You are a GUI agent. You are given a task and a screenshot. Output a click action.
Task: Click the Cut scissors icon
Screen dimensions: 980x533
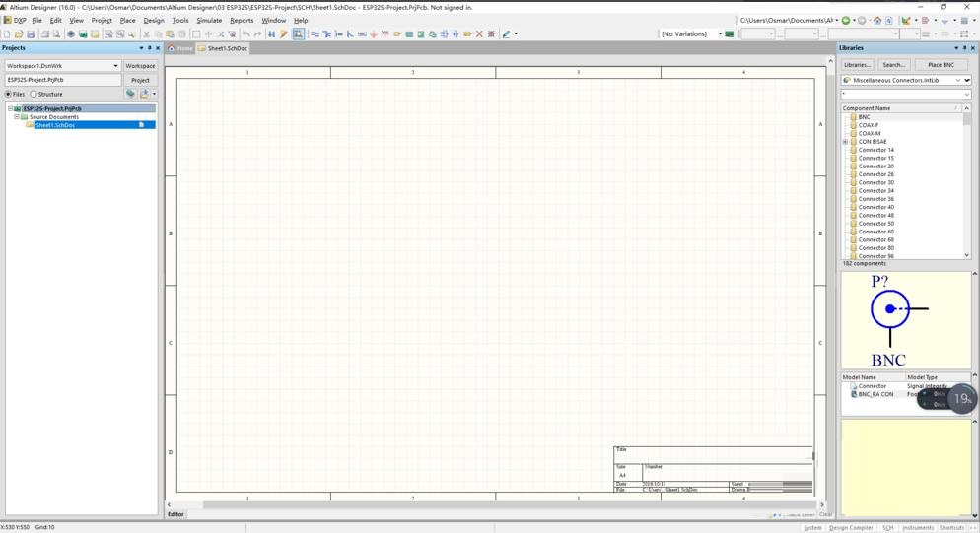[146, 34]
